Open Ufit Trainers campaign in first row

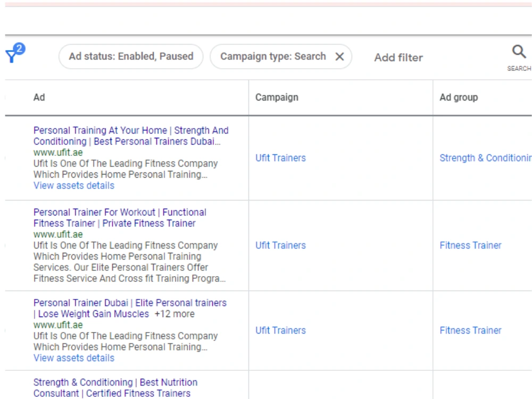280,158
